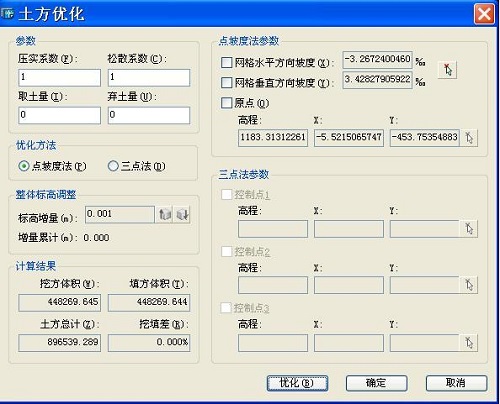Click the 土方优化 title bar app icon

click(8, 13)
